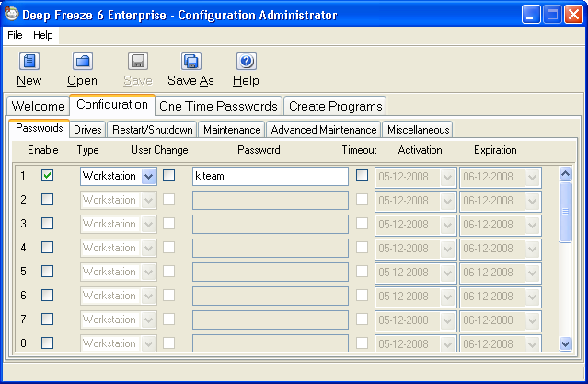
Task: Minimize the Configuration Administrator window
Action: 531,15
